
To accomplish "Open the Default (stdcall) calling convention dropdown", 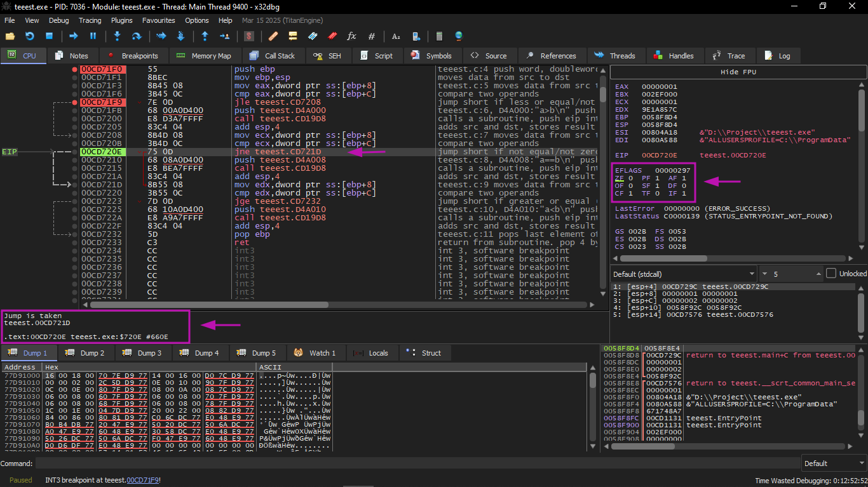I will pos(683,274).
